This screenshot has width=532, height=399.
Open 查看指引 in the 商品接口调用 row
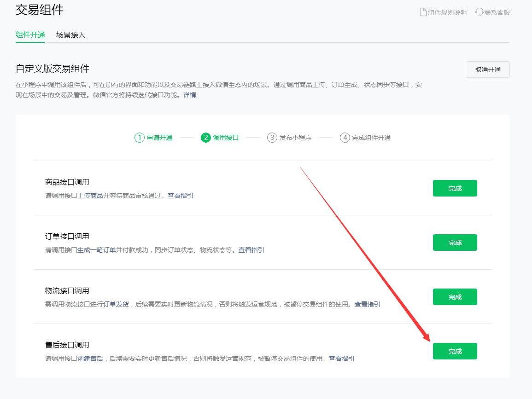pyautogui.click(x=180, y=196)
